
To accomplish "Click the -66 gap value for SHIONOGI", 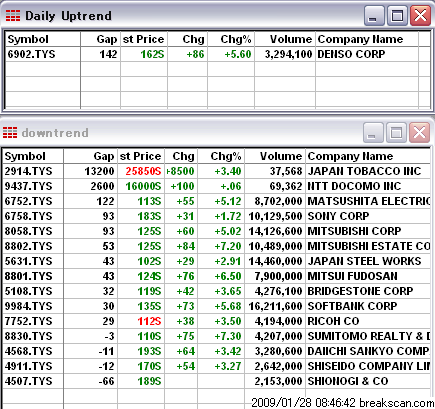I will click(x=107, y=381).
